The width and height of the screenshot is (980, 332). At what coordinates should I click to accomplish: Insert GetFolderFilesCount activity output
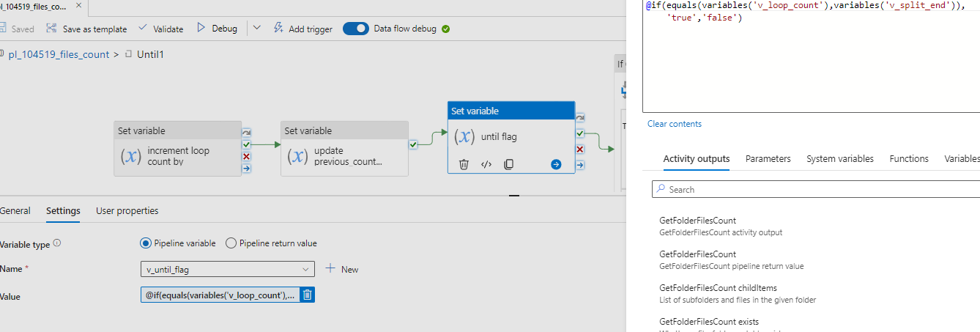721,226
